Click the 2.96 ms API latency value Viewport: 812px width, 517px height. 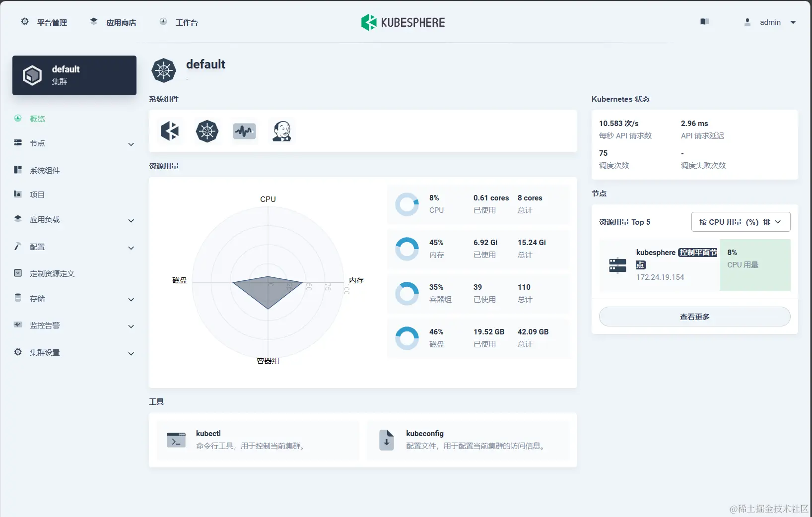694,124
